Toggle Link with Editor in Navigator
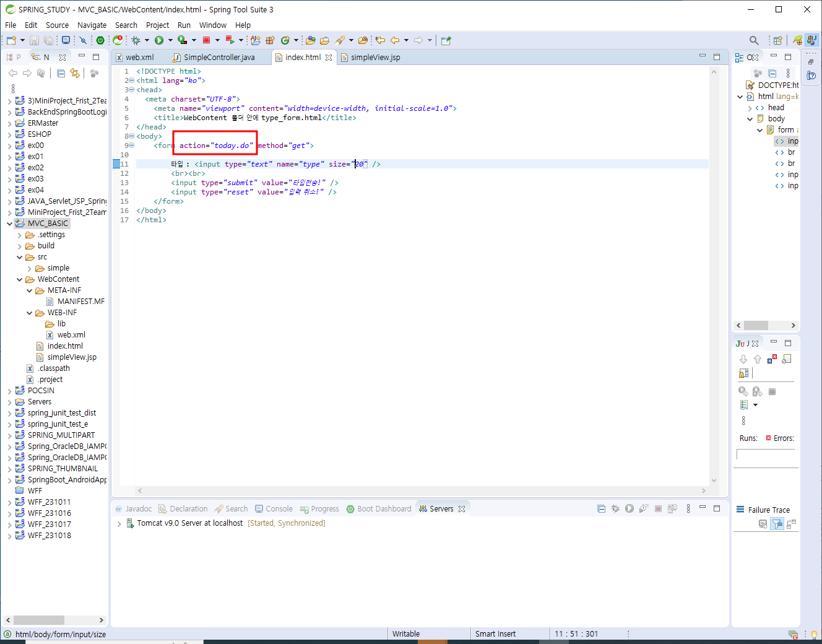Viewport: 822px width, 644px height. 75,73
